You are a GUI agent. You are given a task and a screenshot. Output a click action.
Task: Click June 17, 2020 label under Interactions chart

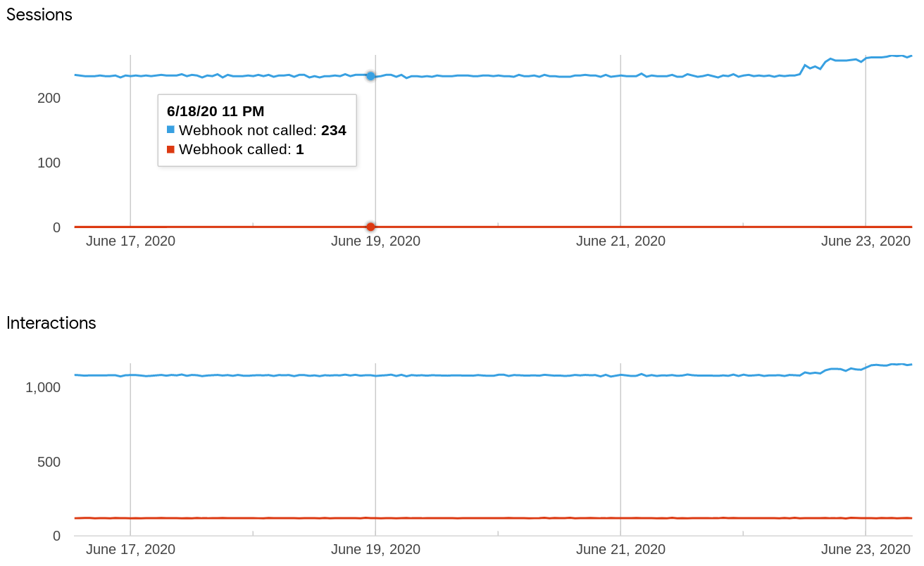tap(130, 550)
